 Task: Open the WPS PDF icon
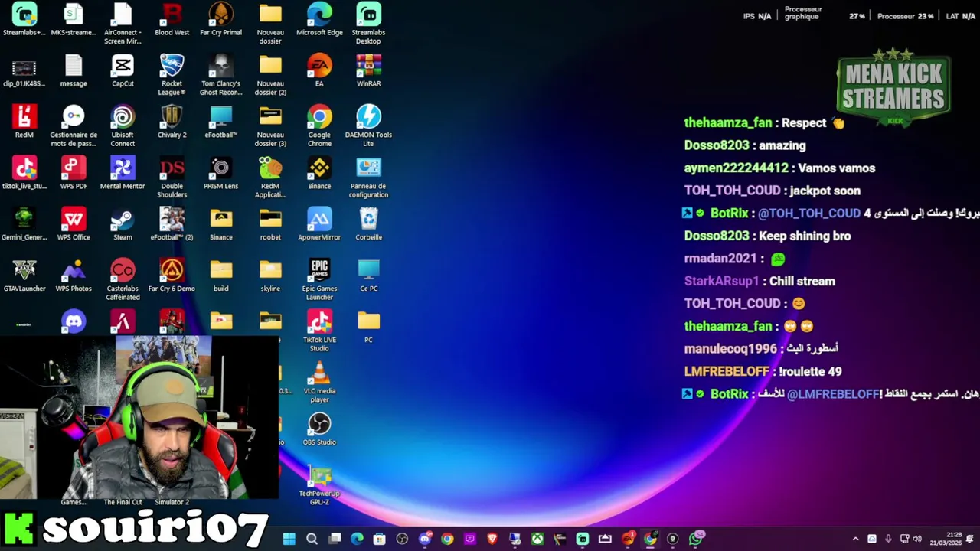[x=73, y=174]
